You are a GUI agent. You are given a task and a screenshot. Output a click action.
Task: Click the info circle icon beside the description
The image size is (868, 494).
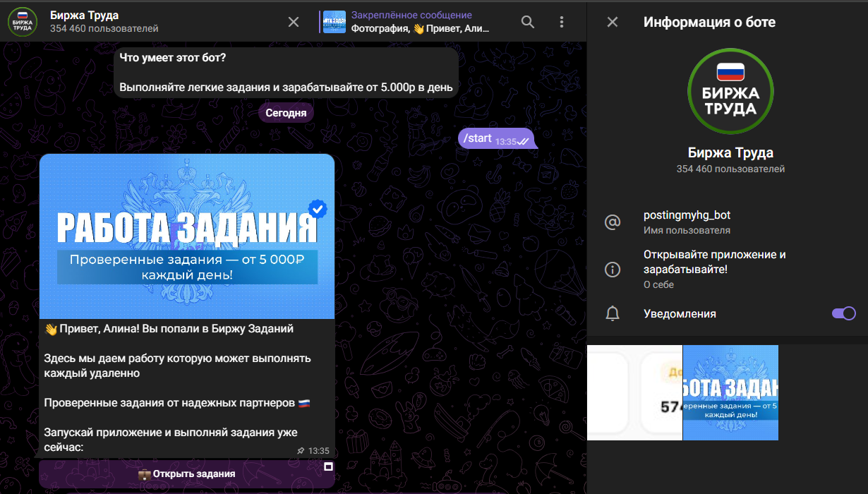(x=613, y=269)
